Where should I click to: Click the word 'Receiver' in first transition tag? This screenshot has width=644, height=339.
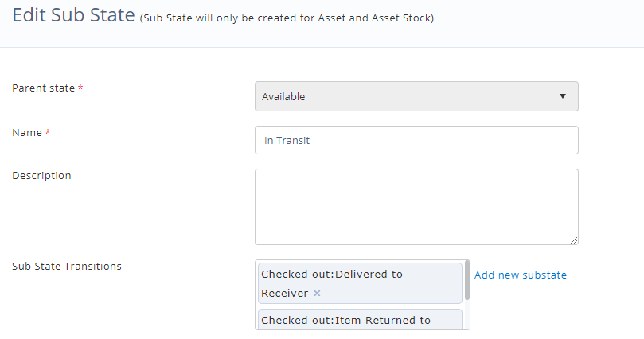click(284, 294)
